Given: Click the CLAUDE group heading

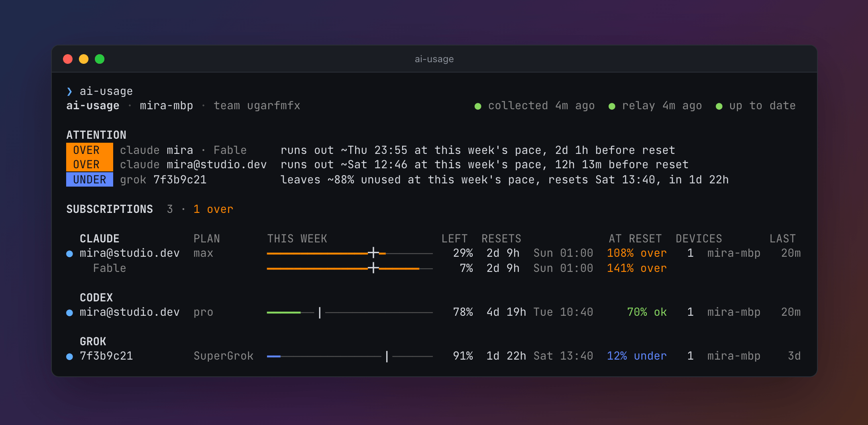Looking at the screenshot, I should [x=100, y=239].
